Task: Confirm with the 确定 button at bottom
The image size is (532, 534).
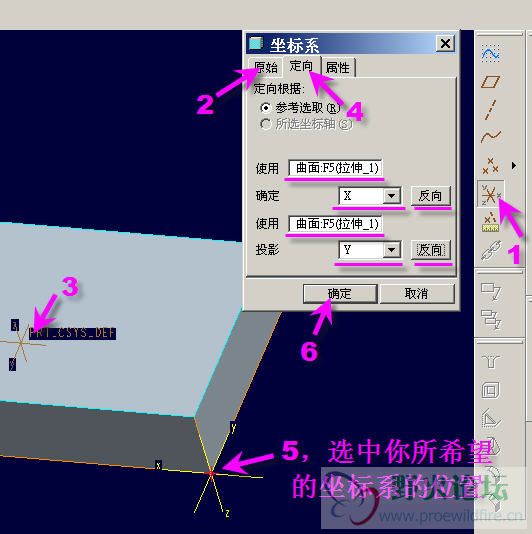Action: pos(340,293)
